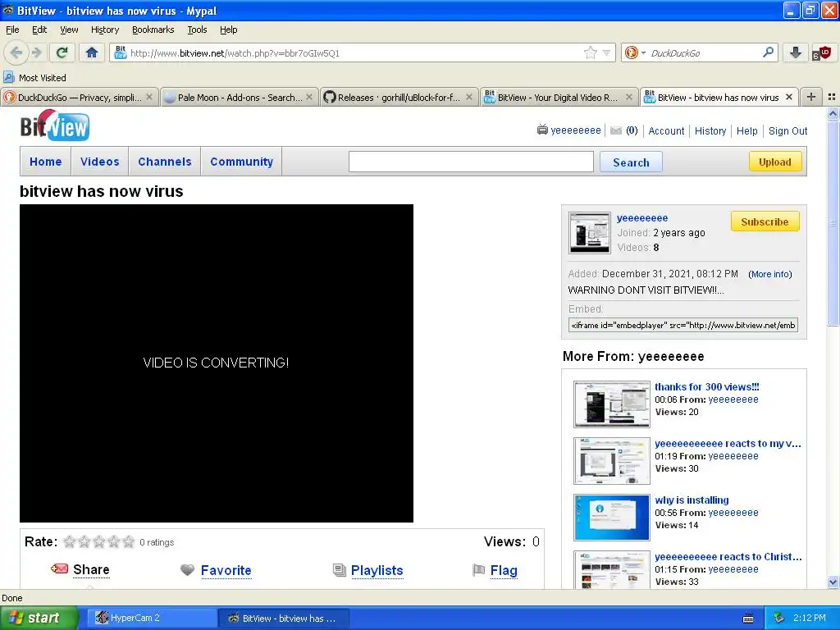Image resolution: width=840 pixels, height=630 pixels.
Task: Close the bitview has now virus tab
Action: 789,97
